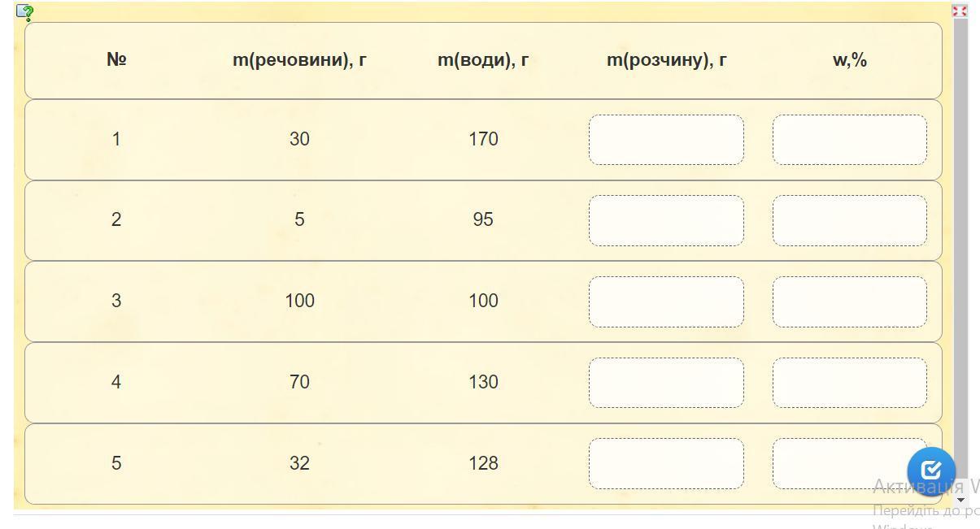This screenshot has width=980, height=529.
Task: Click the w,% input in row 1
Action: pos(849,140)
